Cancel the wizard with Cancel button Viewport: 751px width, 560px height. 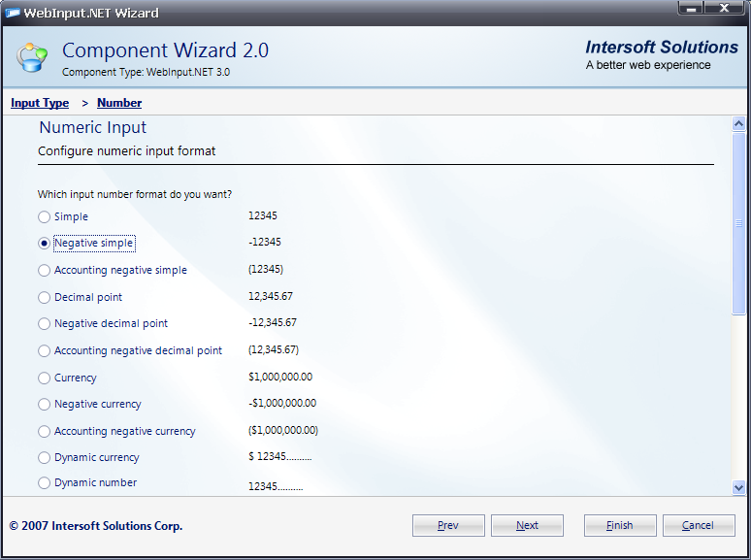pyautogui.click(x=699, y=525)
